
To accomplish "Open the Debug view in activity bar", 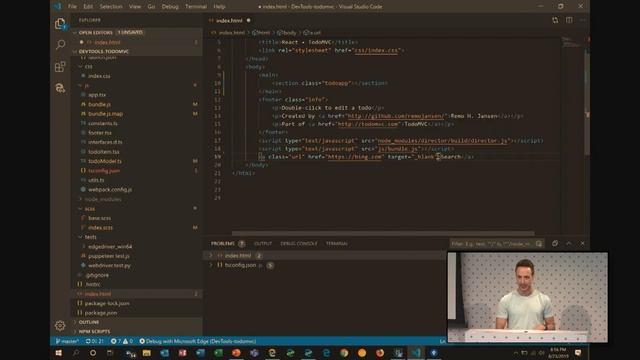I will (60, 88).
